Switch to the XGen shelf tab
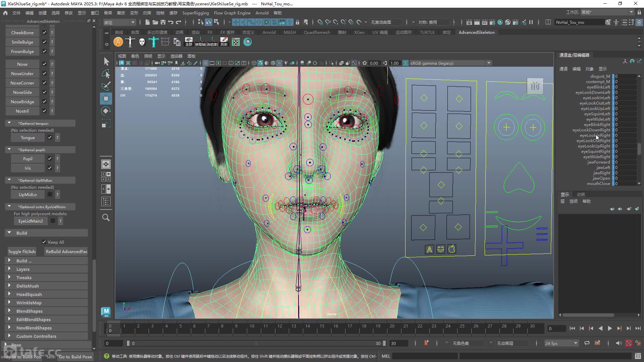Image resolution: width=644 pixels, height=362 pixels. [x=359, y=33]
